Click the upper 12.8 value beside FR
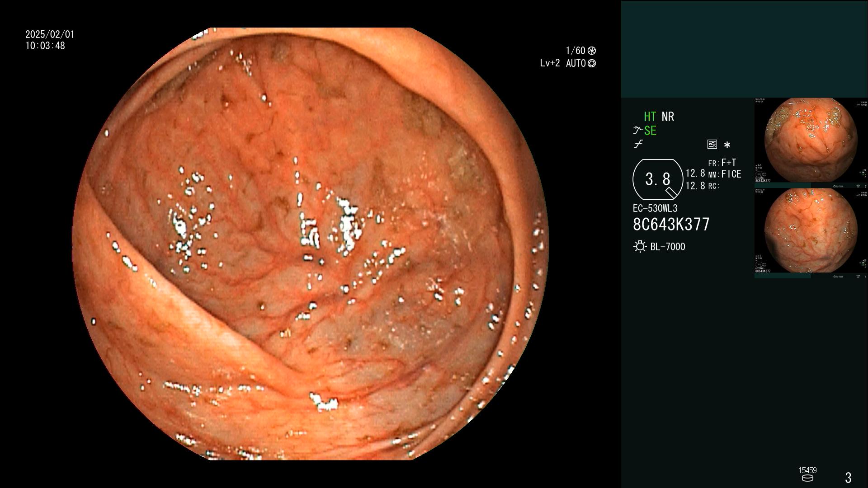This screenshot has height=488, width=868. click(695, 173)
